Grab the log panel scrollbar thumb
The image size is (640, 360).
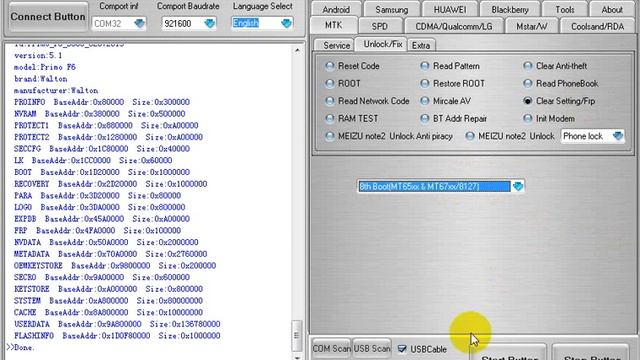tap(297, 336)
